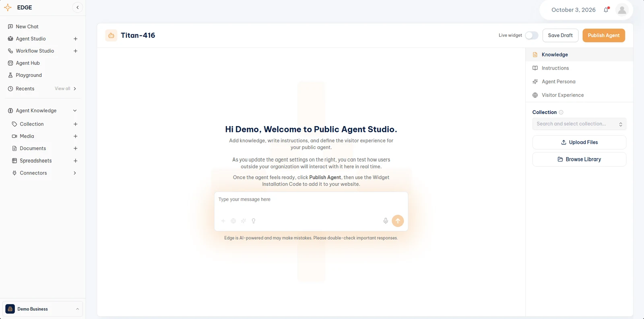Send the message with orange arrow button
Viewport: 644px width, 319px height.
click(398, 221)
